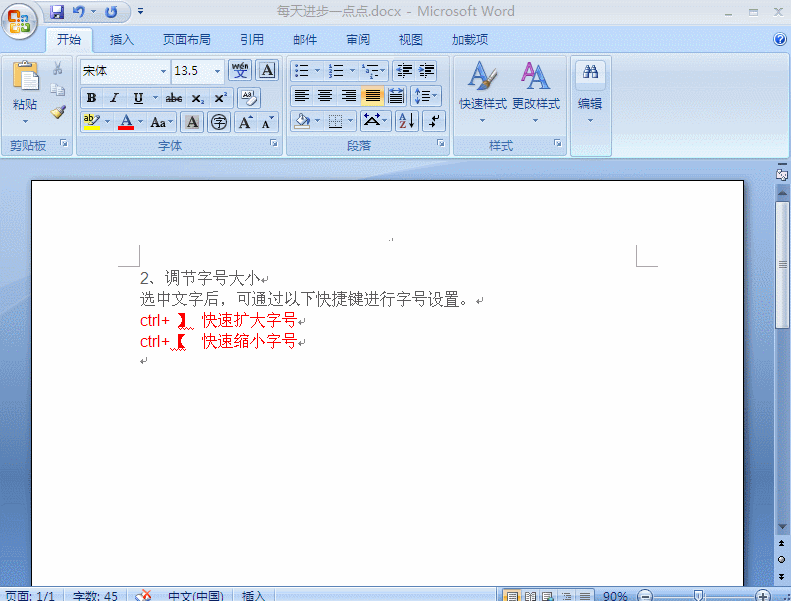Image resolution: width=791 pixels, height=601 pixels.
Task: Clear formatting with the eraser icon
Action: coord(249,97)
